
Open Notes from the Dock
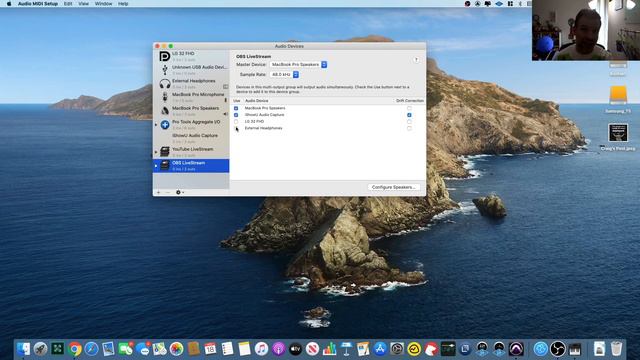pyautogui.click(x=244, y=349)
